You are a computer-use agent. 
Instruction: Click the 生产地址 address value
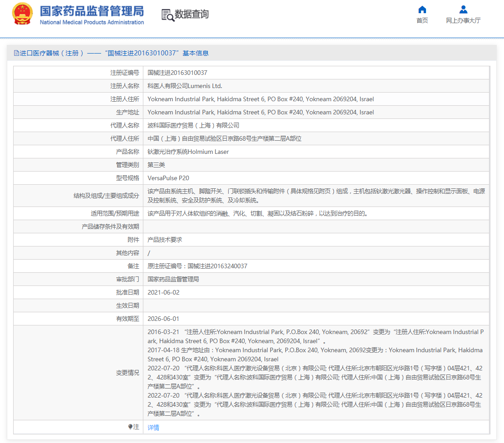(261, 112)
